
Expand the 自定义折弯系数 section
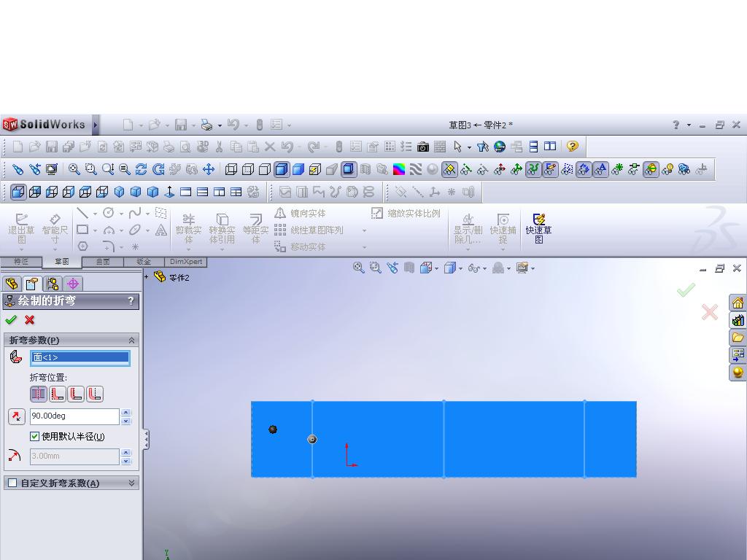131,483
